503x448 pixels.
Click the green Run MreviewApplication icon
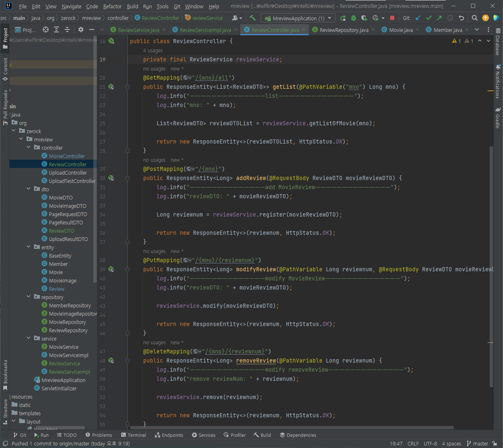tap(343, 18)
